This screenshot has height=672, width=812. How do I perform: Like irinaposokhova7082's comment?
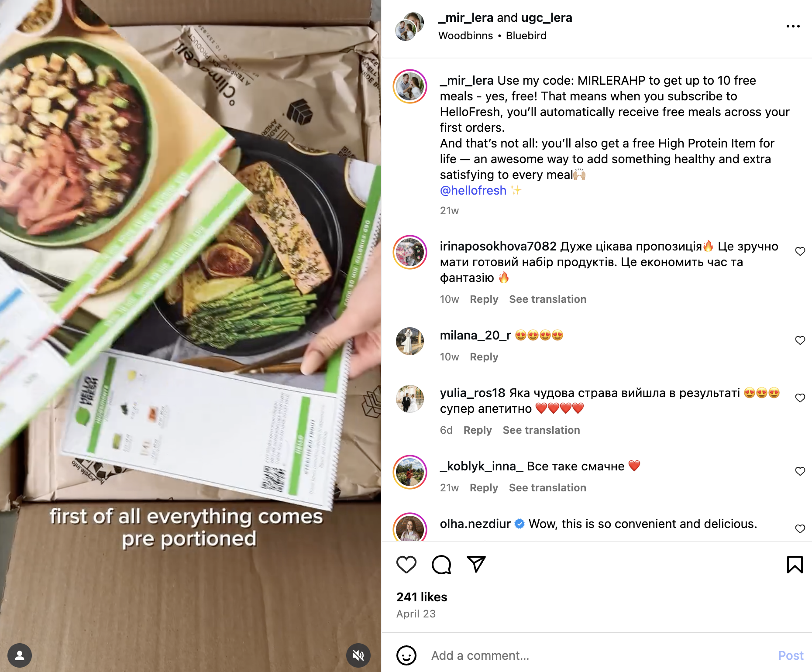pyautogui.click(x=800, y=251)
